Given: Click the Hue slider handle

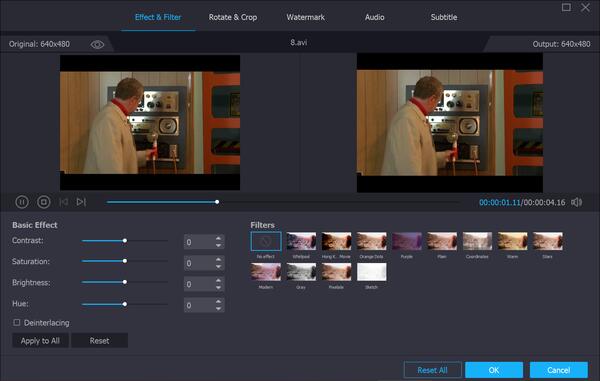Looking at the screenshot, I should pos(125,304).
